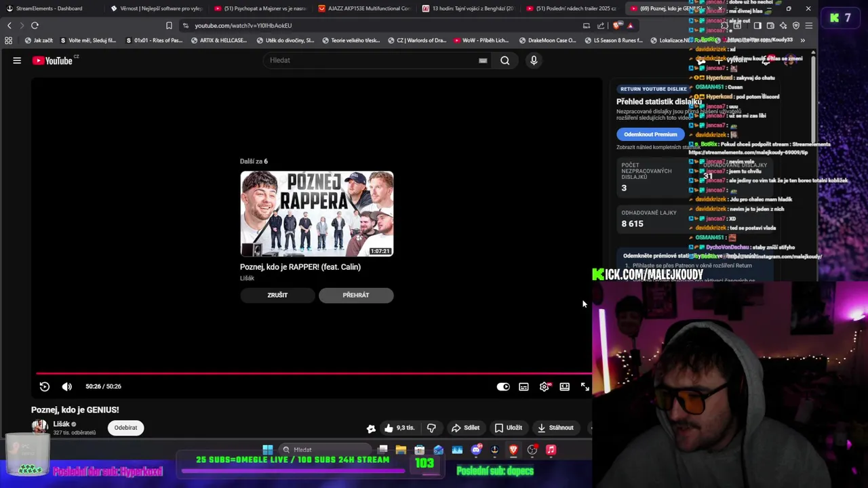Save the video with Uložit
The height and width of the screenshot is (488, 868).
click(x=509, y=428)
